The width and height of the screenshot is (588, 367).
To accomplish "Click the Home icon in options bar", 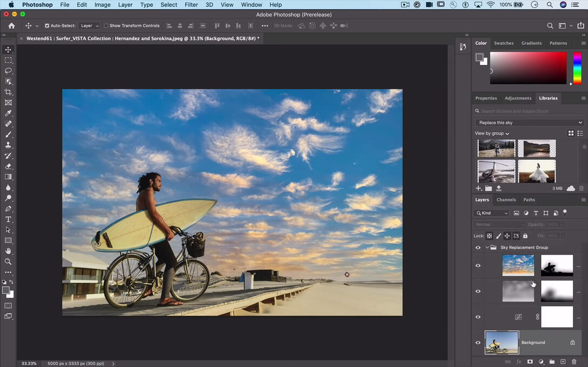I will click(11, 25).
